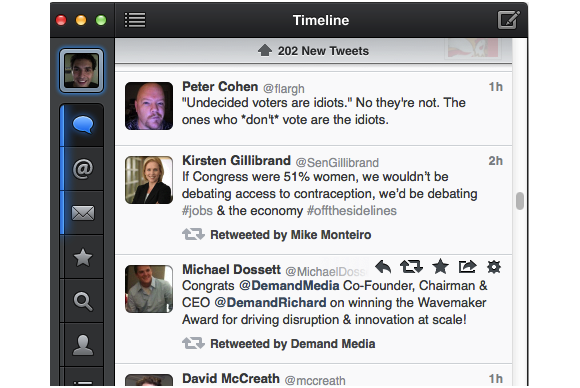Image resolution: width=580 pixels, height=388 pixels.
Task: Open the Mentions tab in sidebar
Action: tap(83, 169)
